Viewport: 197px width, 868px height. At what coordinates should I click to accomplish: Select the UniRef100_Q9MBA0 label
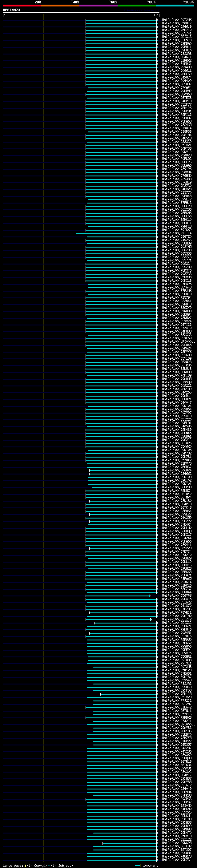pyautogui.click(x=177, y=43)
